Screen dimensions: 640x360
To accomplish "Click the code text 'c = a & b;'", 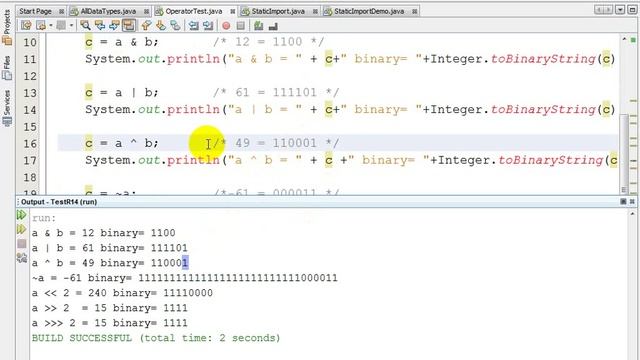I will (122, 42).
